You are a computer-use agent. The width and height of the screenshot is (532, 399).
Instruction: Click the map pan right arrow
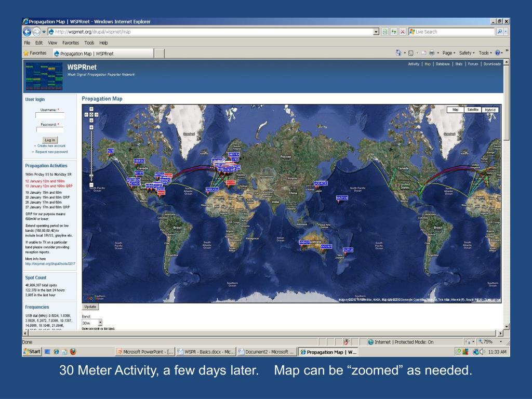pos(97,115)
